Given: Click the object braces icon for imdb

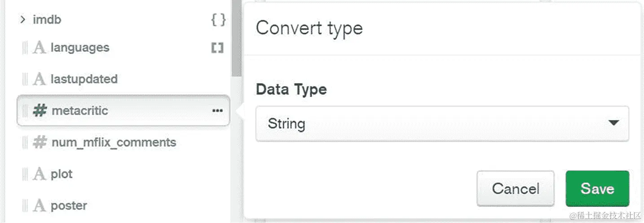Looking at the screenshot, I should coord(218,20).
